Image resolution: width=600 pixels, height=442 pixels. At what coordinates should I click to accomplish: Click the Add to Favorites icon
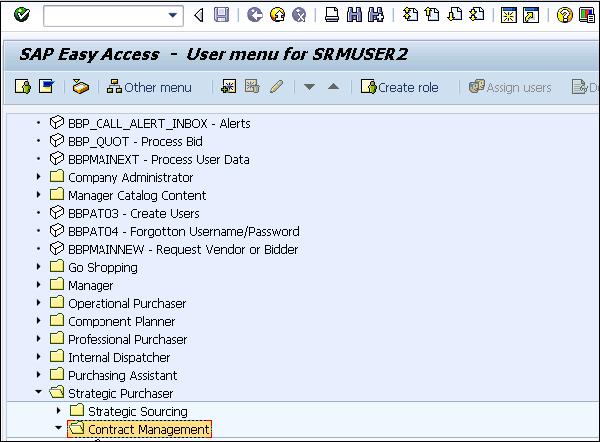228,86
